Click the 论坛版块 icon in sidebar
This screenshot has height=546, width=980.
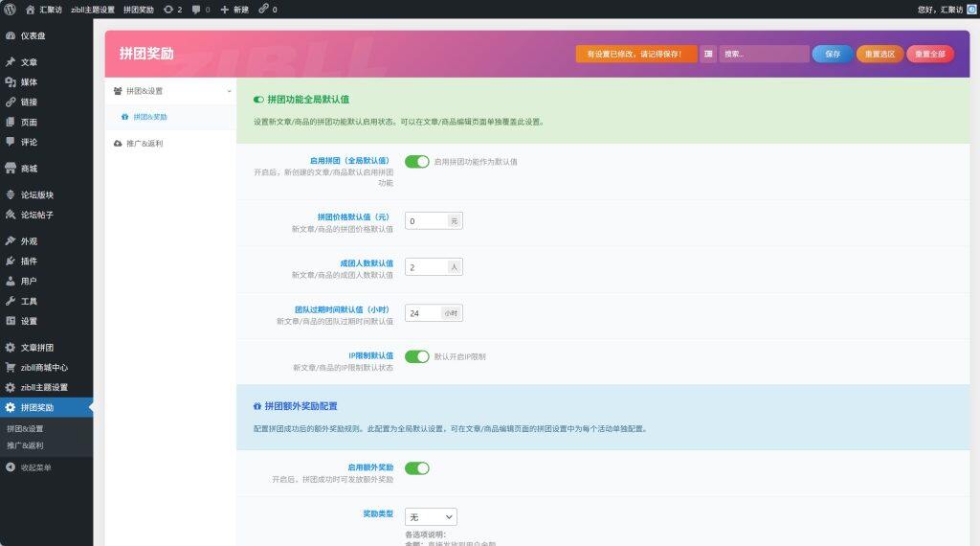(11, 194)
